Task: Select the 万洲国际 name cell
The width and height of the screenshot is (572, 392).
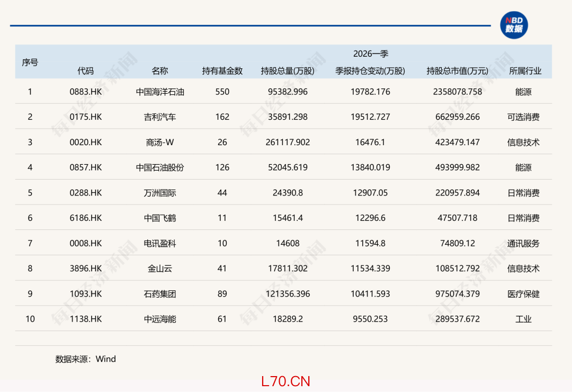Action: click(x=160, y=193)
